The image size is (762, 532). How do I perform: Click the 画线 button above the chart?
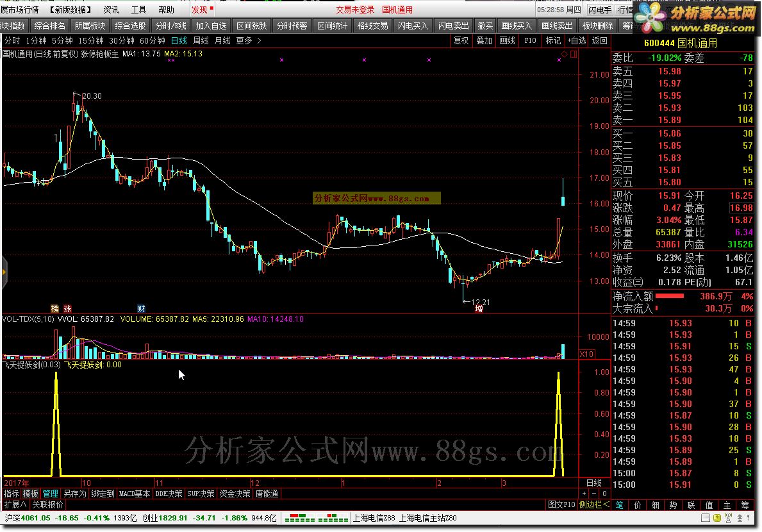point(507,41)
